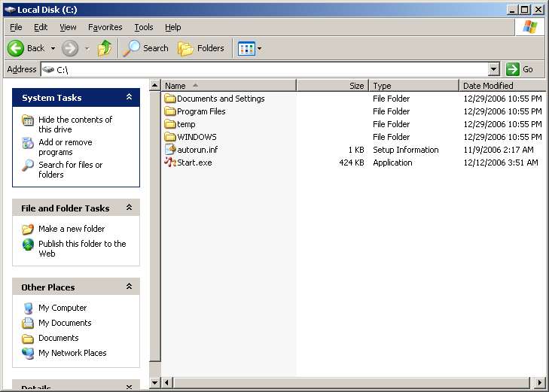Click the My Documents icon
The image size is (549, 392).
pos(28,323)
